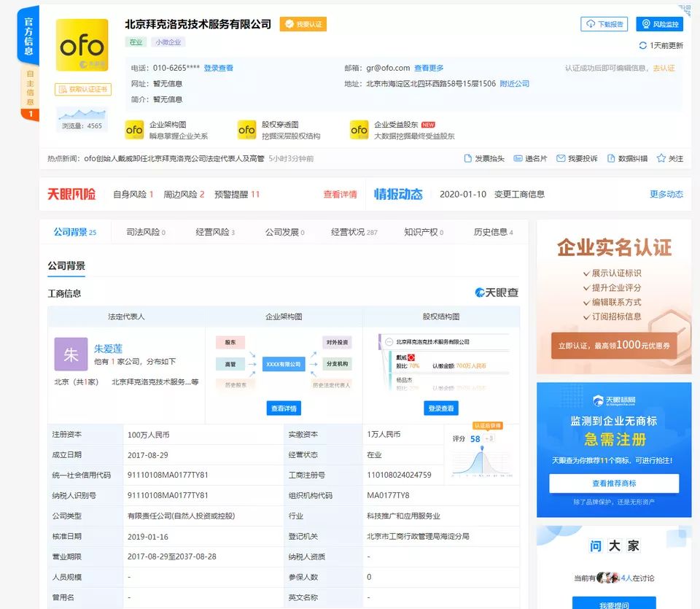This screenshot has width=700, height=609.
Task: Open legal representative 朱爱莲 profile link
Action: [108, 348]
